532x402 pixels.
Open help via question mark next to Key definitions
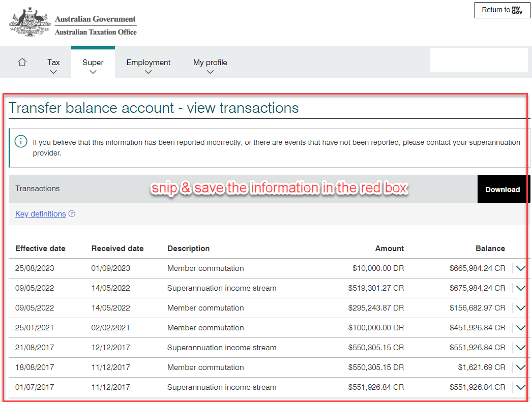(72, 213)
